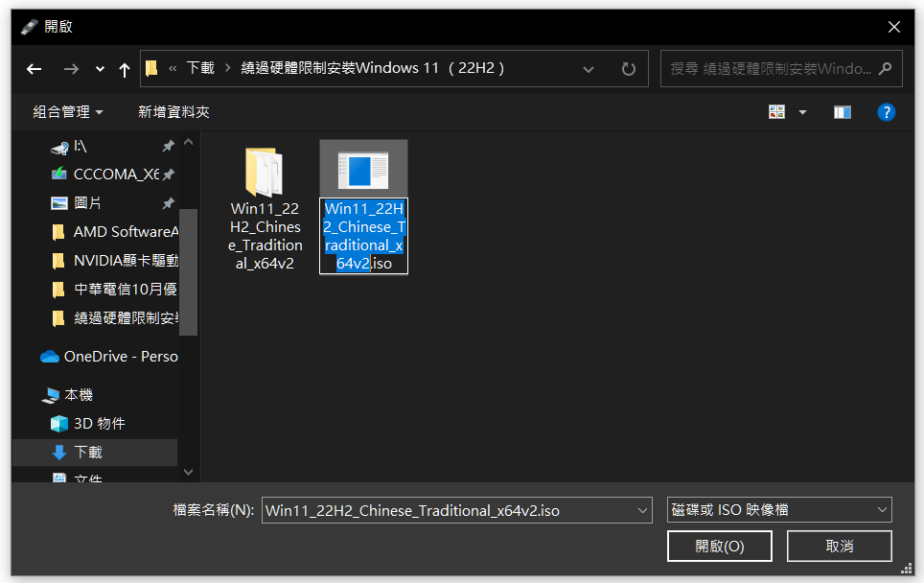Create a new folder with 新增資料夾
924x583 pixels.
click(173, 112)
